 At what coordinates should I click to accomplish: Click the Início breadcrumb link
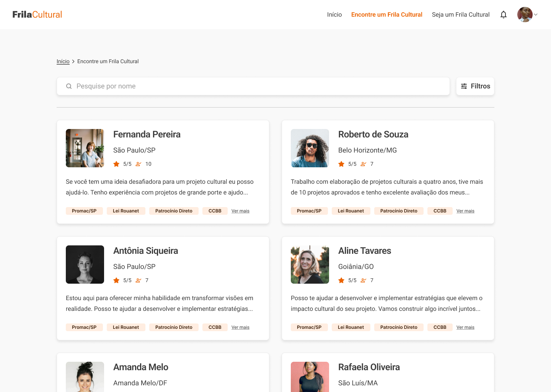[x=63, y=61]
